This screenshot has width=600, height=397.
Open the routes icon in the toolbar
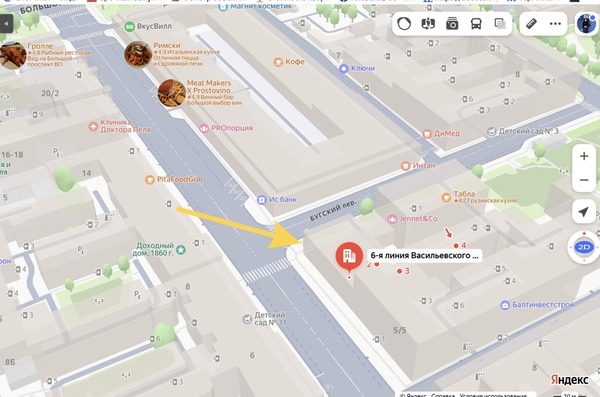pos(428,24)
